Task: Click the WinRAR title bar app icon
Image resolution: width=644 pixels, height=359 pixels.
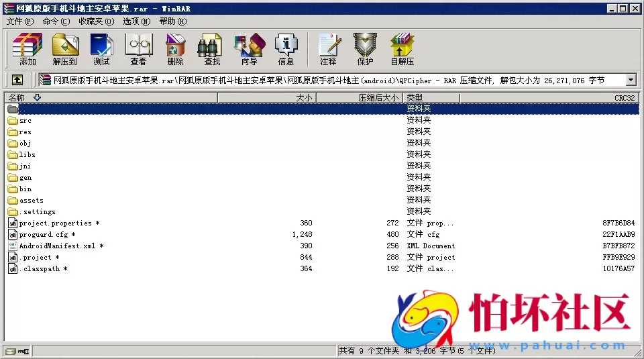Action: coord(9,8)
